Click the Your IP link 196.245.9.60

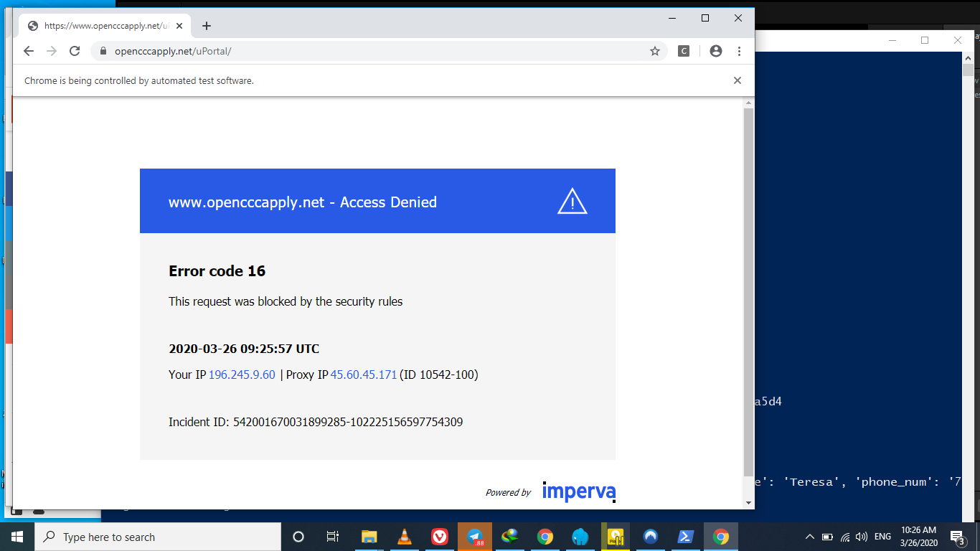242,375
